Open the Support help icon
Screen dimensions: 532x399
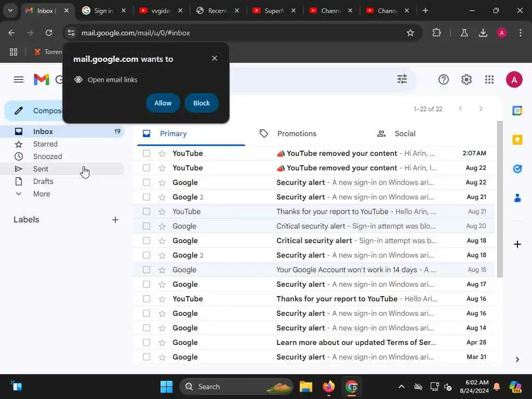coord(444,79)
